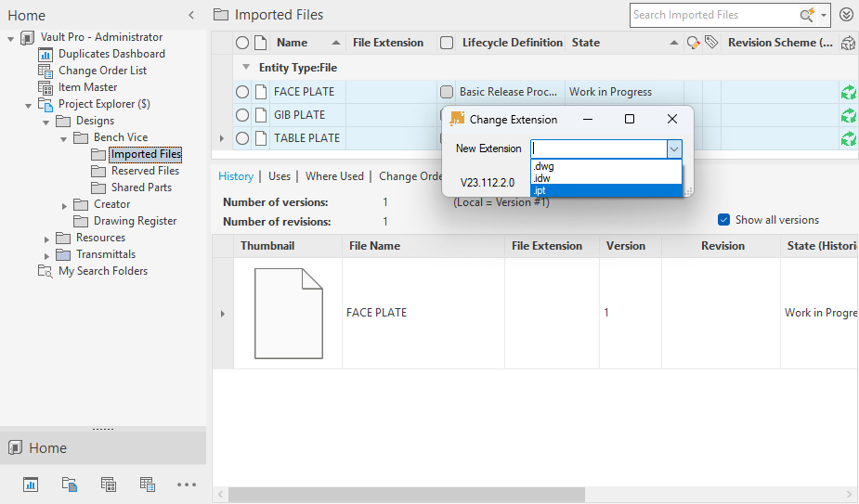
Task: Expand the FACE PLATE history row arrow
Action: point(223,314)
